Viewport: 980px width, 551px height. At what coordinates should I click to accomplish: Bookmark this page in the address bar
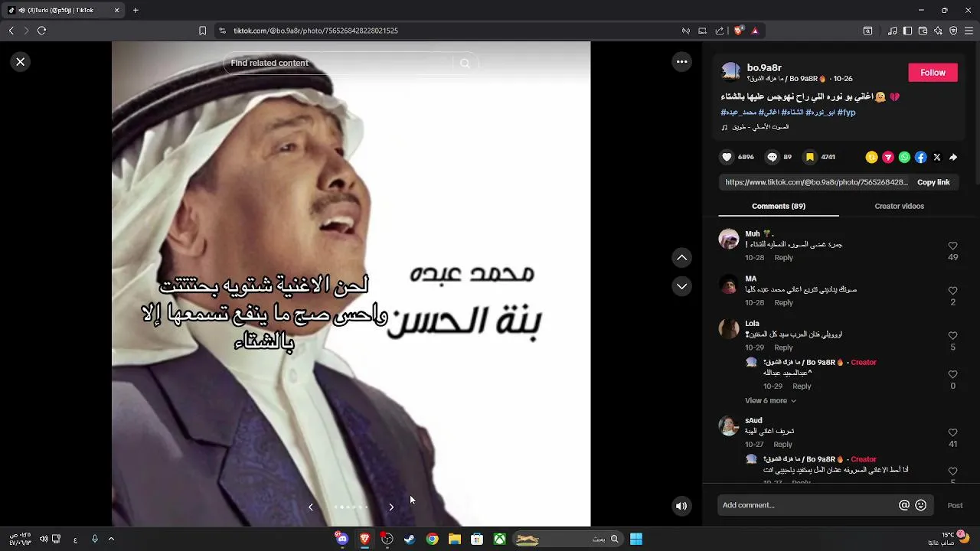click(x=202, y=31)
